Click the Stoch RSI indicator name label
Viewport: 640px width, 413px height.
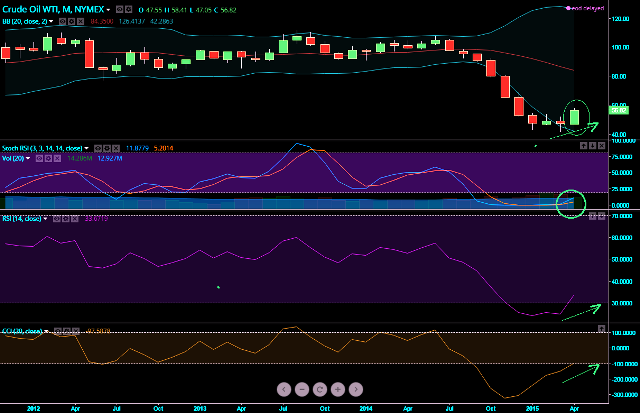pyautogui.click(x=42, y=147)
